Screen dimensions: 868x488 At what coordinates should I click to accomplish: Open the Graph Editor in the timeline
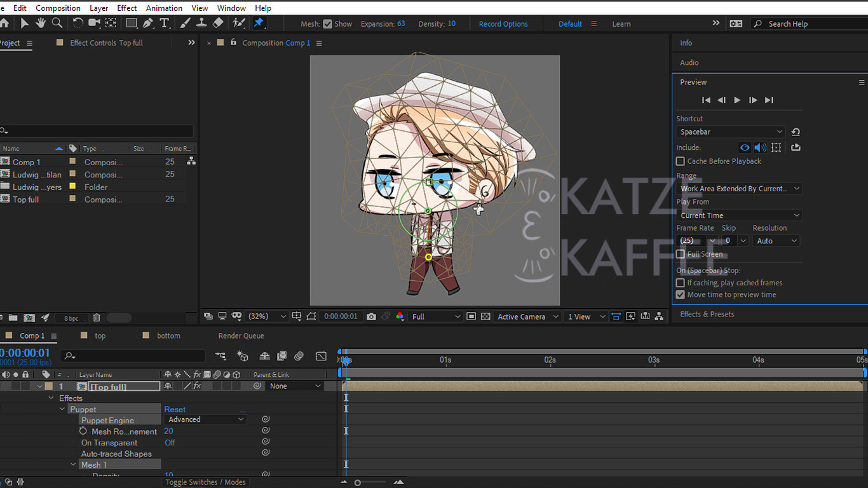pyautogui.click(x=320, y=356)
